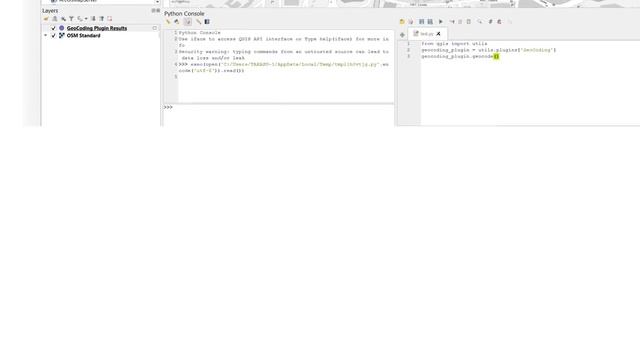Add a new editor tab with plus icon
Image resolution: width=640 pixels, height=360 pixels.
(x=402, y=35)
